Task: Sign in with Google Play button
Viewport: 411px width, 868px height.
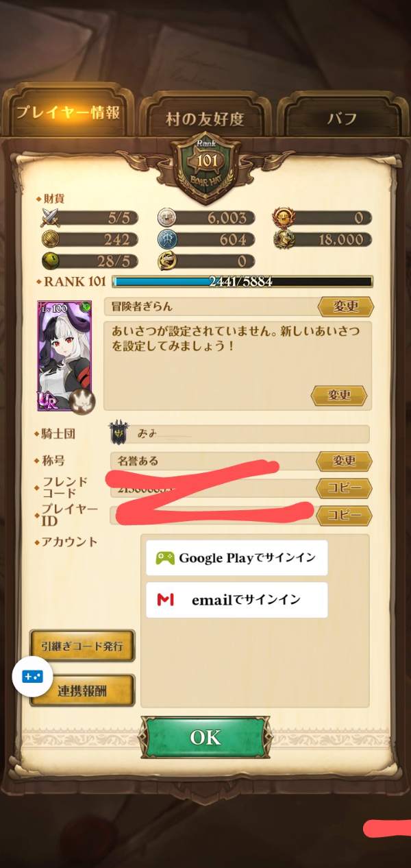Action: [237, 557]
